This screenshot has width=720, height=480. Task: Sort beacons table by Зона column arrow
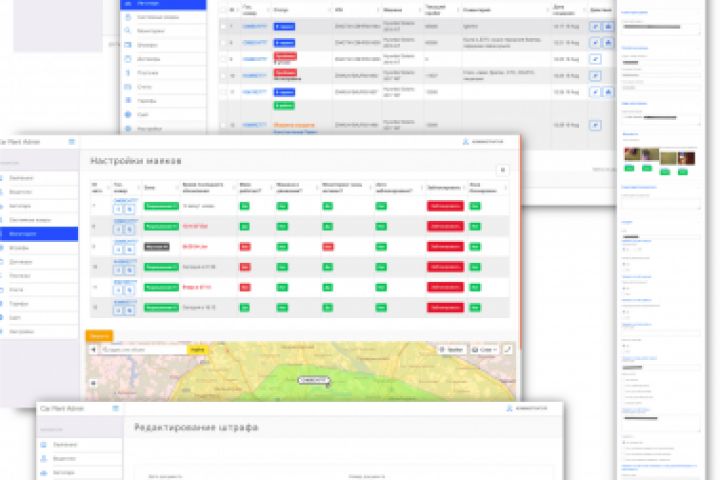pos(177,188)
